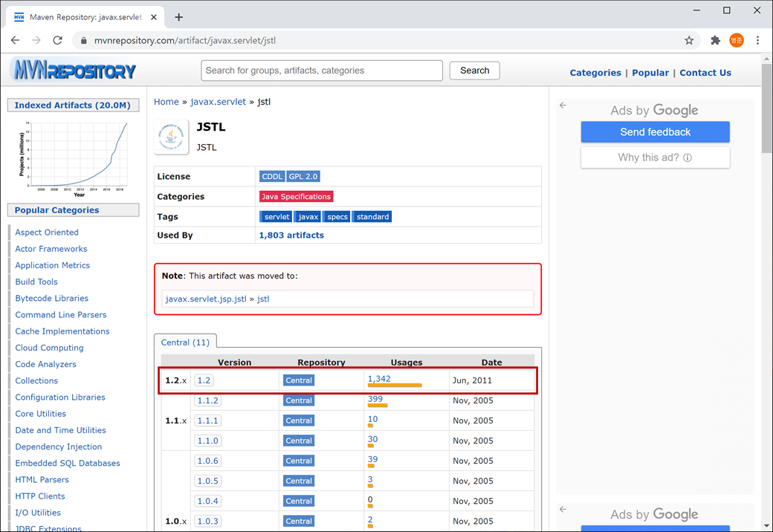Open the Popular header link
The height and width of the screenshot is (532, 773).
[x=650, y=73]
